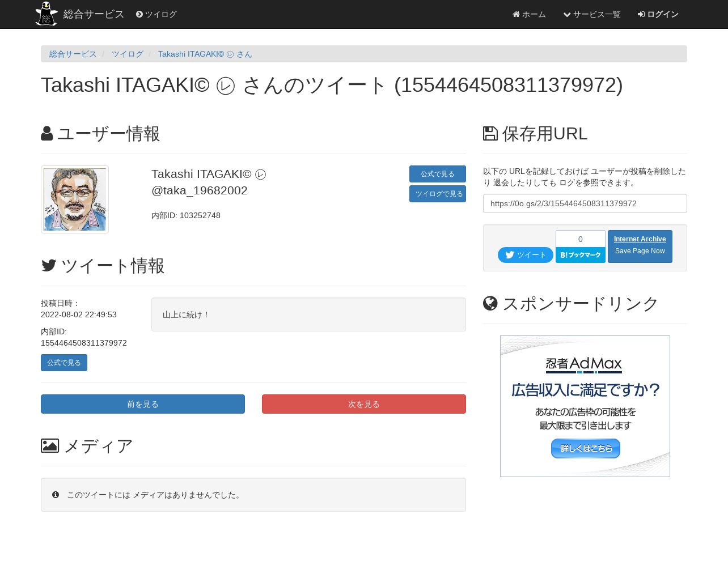
Task: Expand the サービス一覧 dropdown menu
Action: pyautogui.click(x=592, y=14)
